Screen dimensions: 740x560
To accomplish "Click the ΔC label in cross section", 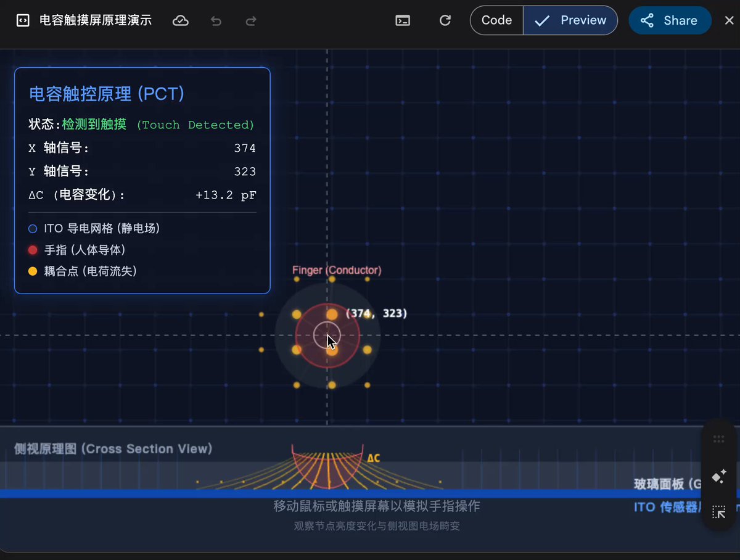I will pyautogui.click(x=374, y=458).
